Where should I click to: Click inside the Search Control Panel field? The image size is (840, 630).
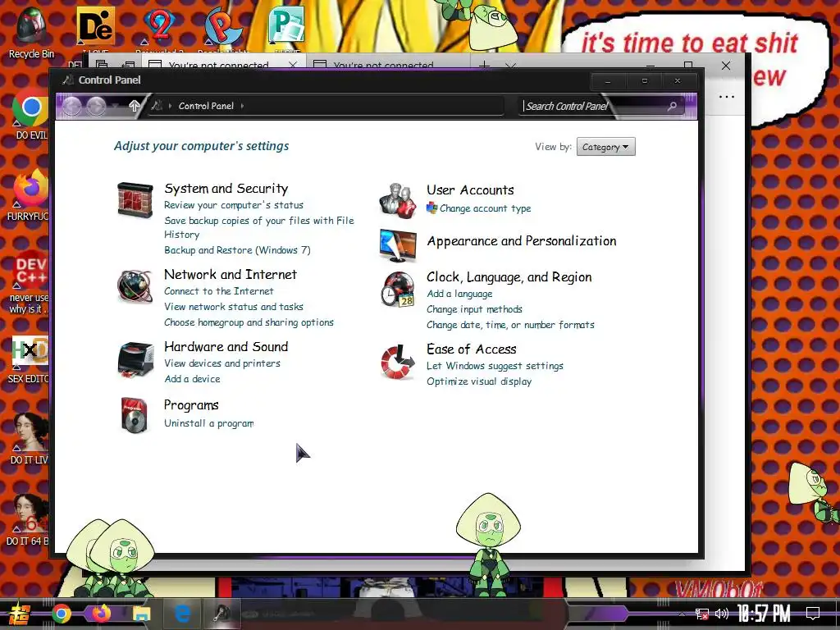tap(594, 106)
